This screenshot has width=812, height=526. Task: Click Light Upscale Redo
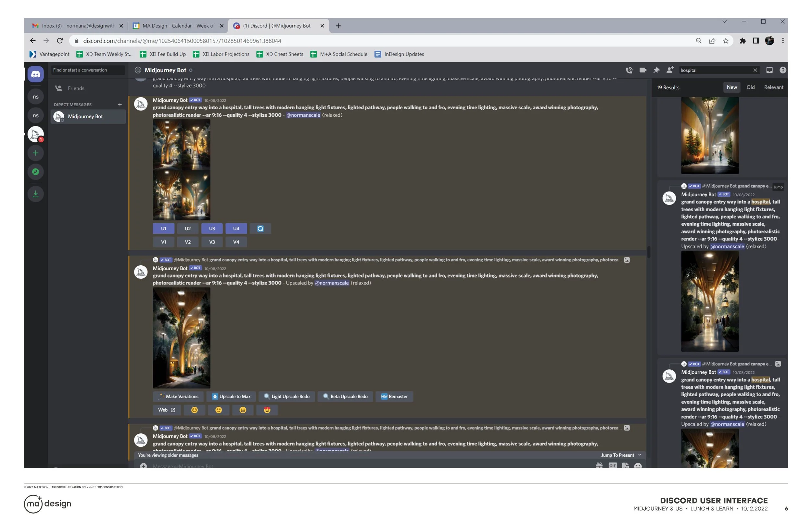287,397
